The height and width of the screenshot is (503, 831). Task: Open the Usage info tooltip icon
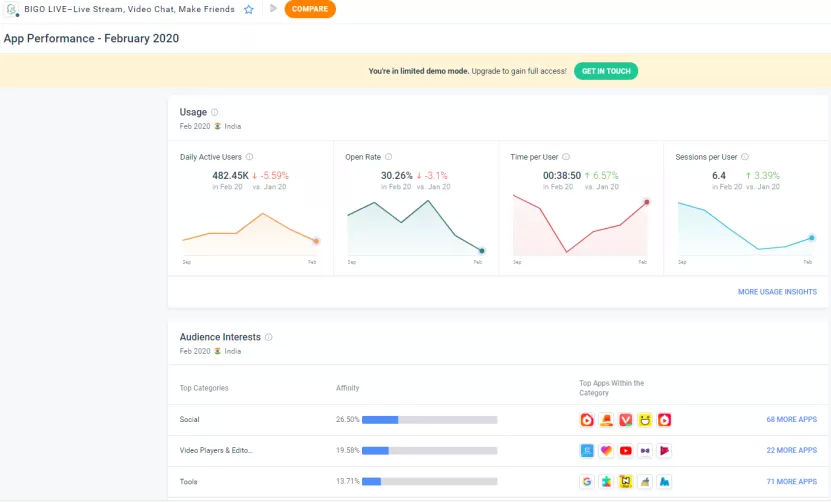pos(215,112)
